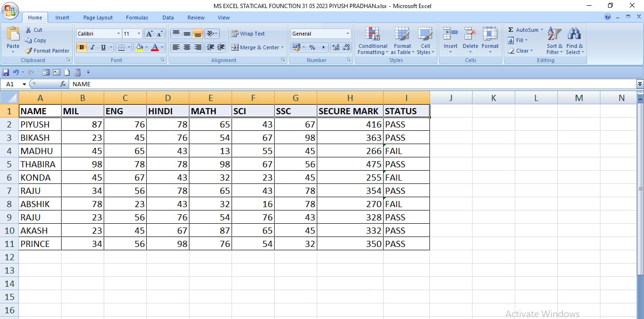Screen dimensions: 644x319
Task: Select cell H5 containing 475
Action: 350,164
